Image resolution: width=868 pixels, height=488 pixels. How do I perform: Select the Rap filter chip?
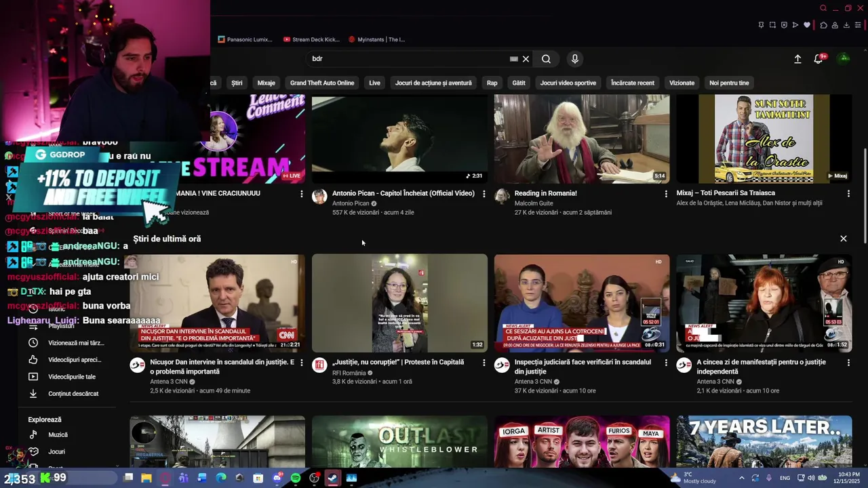(492, 83)
